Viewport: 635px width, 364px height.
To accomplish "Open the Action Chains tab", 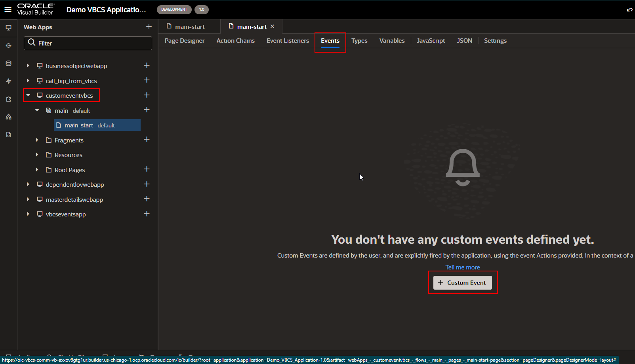I will (x=235, y=41).
